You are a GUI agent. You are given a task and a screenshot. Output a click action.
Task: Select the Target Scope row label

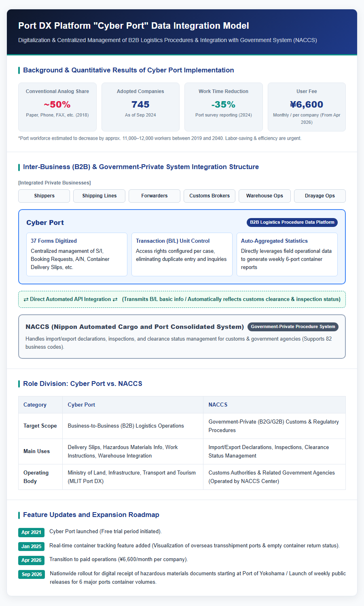(x=40, y=426)
